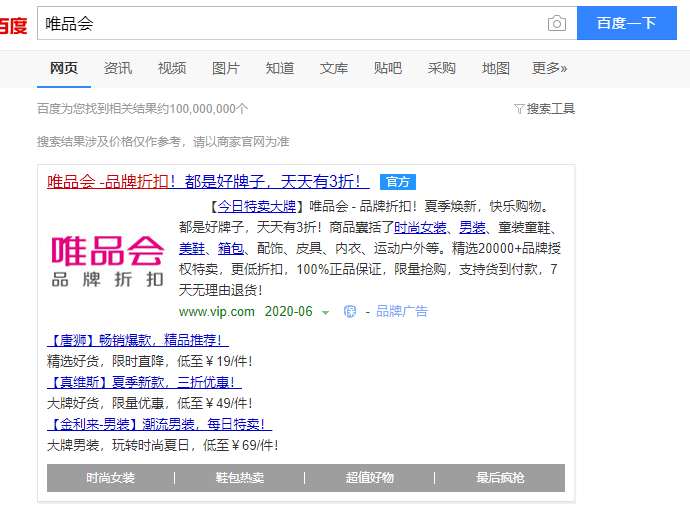
Task: Open the 知道 tab
Action: pyautogui.click(x=280, y=69)
